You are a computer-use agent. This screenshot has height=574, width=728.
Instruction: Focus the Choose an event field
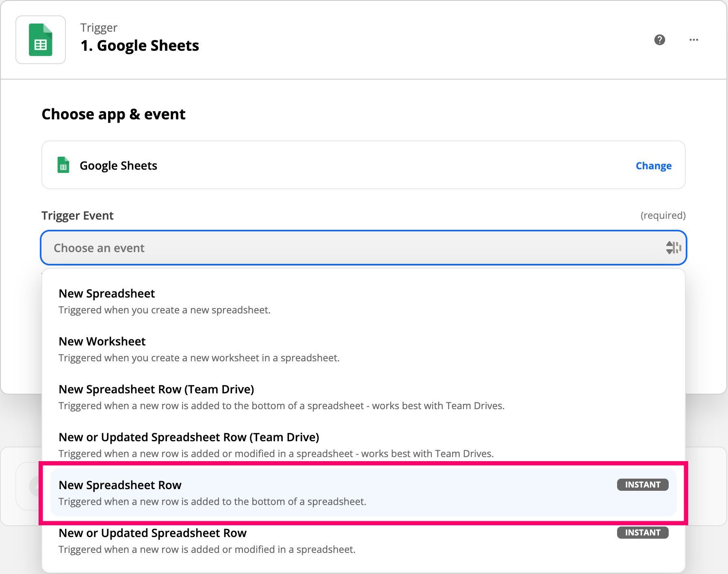(x=364, y=248)
